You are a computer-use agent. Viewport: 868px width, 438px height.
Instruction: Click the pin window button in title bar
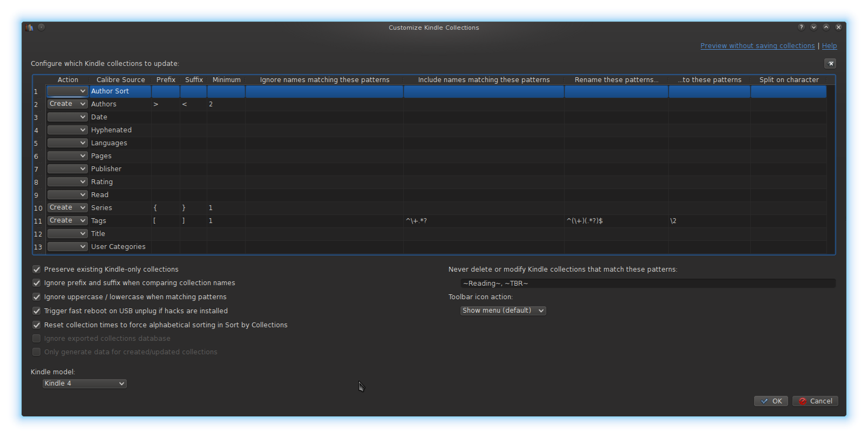point(42,27)
